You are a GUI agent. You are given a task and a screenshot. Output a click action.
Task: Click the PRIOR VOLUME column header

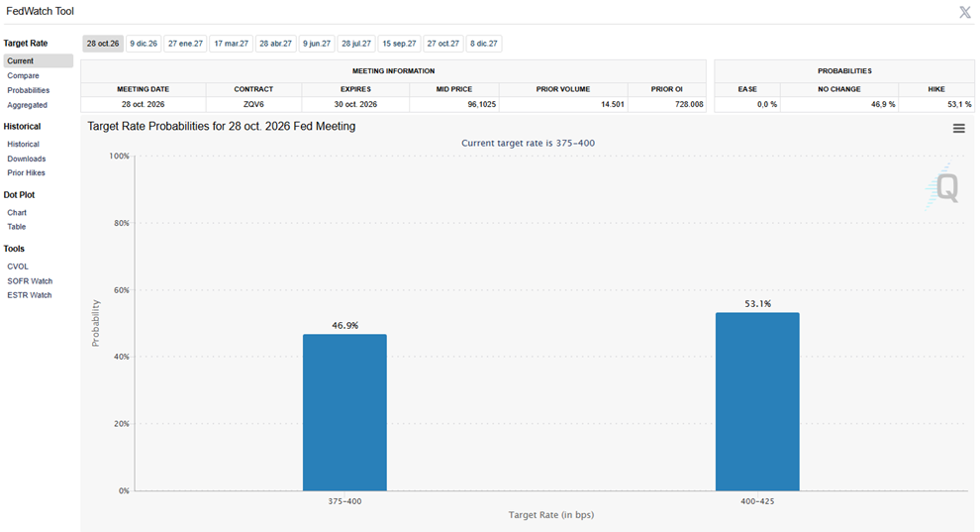(563, 89)
